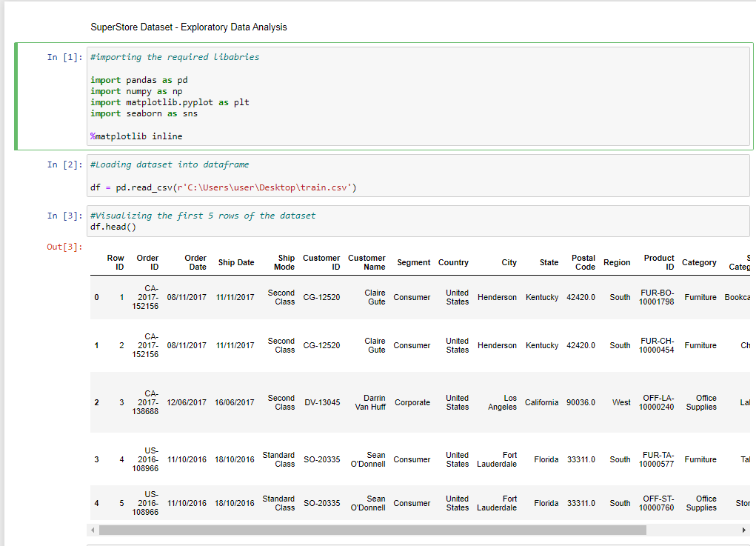This screenshot has width=756, height=546.
Task: Click inside the pd.read_csv code cell
Action: 222,187
